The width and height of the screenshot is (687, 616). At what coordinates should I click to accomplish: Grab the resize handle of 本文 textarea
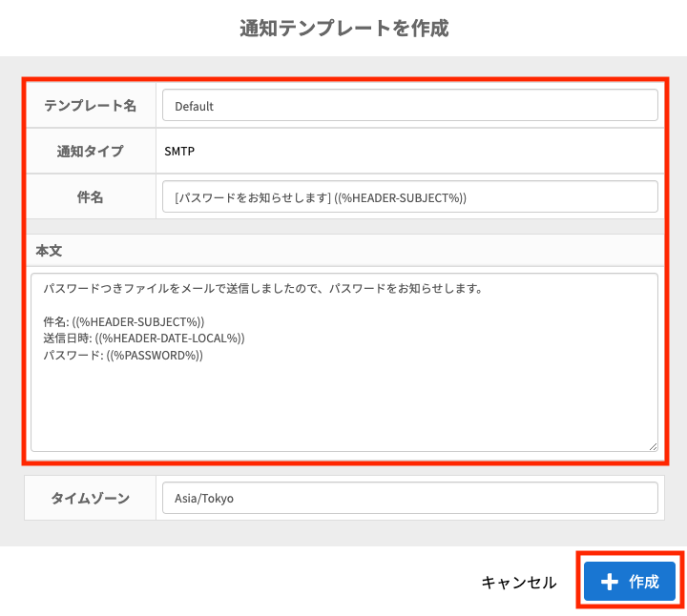[653, 445]
